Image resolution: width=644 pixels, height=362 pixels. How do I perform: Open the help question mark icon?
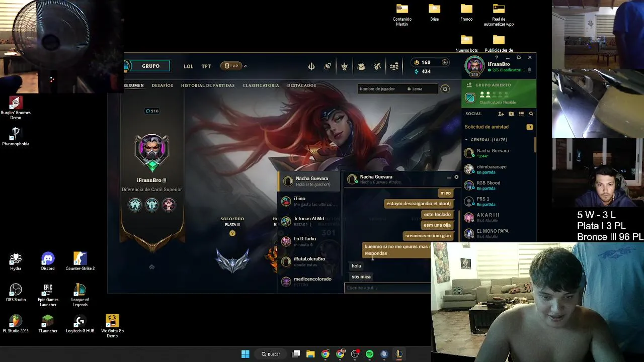[x=497, y=58]
